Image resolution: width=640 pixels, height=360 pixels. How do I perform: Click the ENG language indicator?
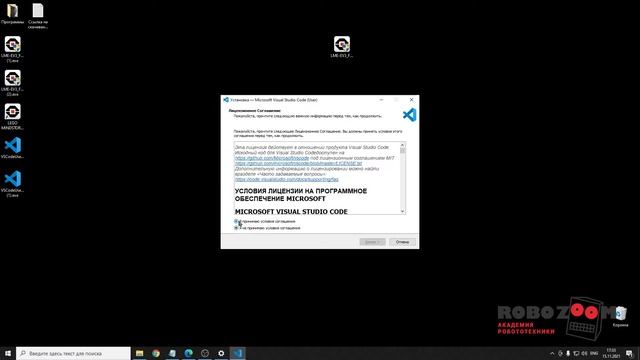tap(594, 353)
